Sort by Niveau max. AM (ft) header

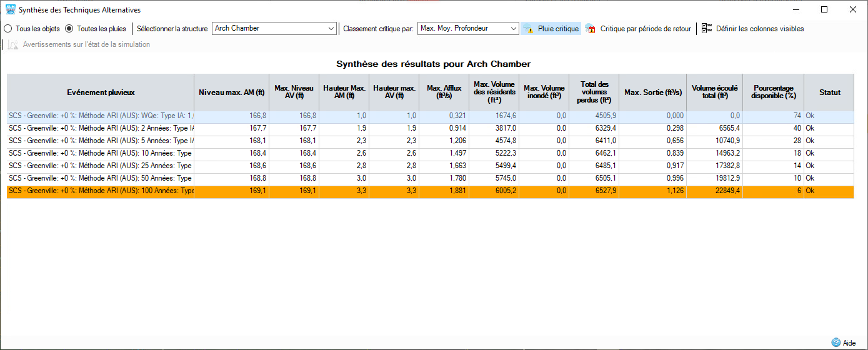(x=232, y=92)
